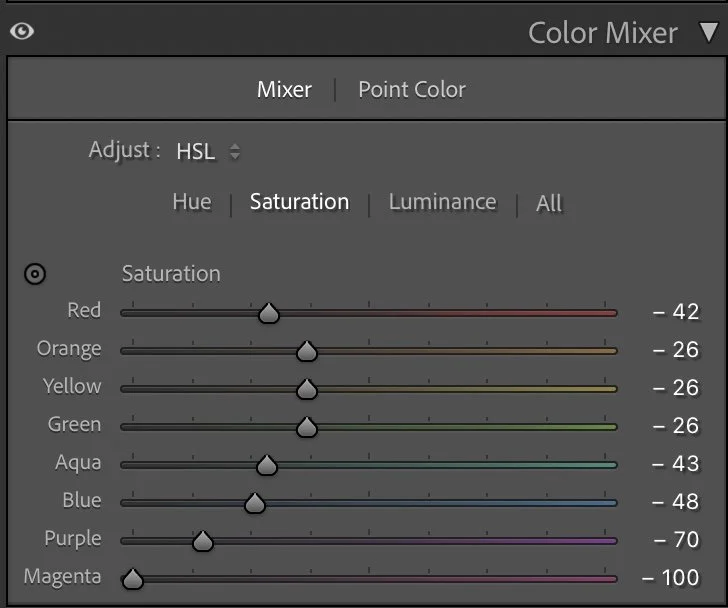Click the Blue saturation value field
Image resolution: width=728 pixels, height=608 pixels.
click(676, 502)
